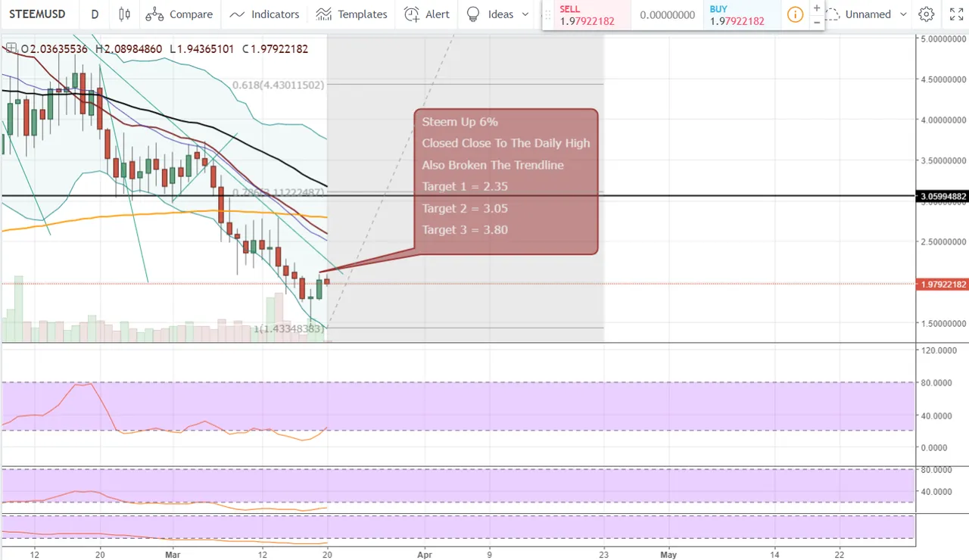This screenshot has height=560, width=969.
Task: Click the Ideas lightbulb button
Action: [x=489, y=14]
